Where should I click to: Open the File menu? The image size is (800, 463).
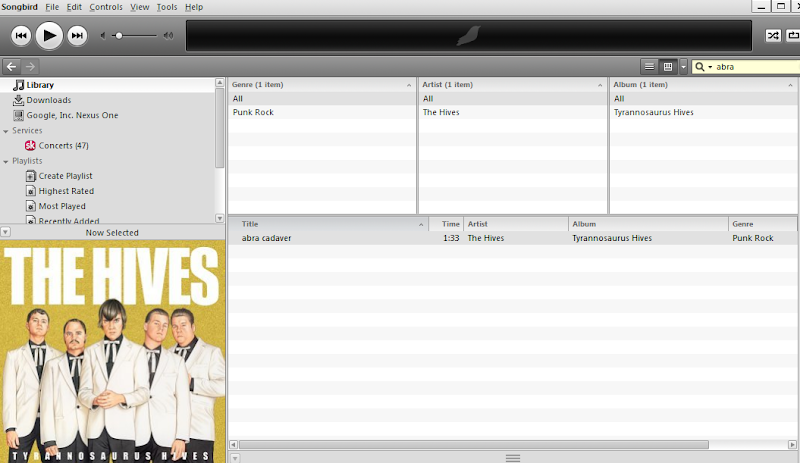[52, 7]
